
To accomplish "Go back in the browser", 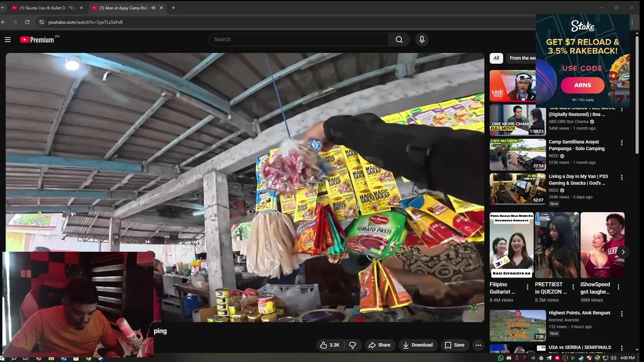I will point(3,22).
